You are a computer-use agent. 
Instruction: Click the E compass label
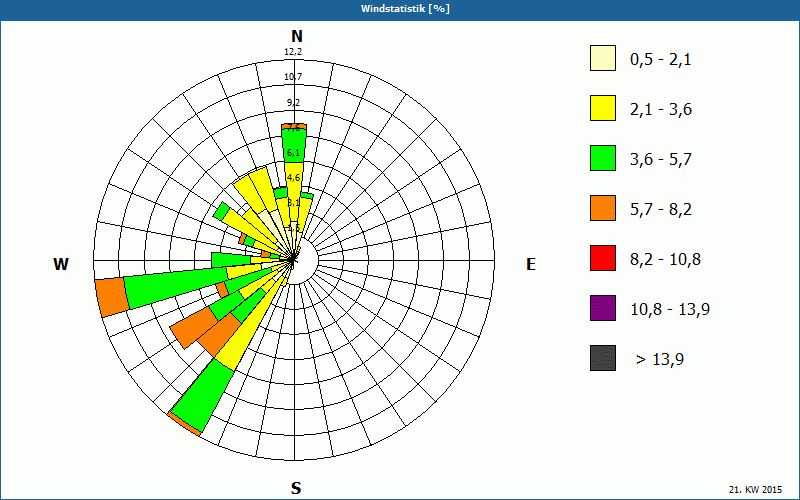(531, 264)
